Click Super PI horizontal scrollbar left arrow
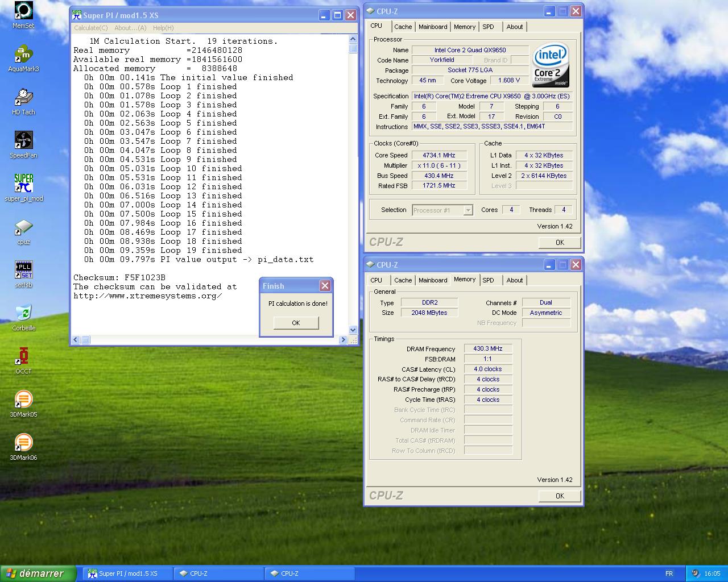Screen dimensions: 728x582 tap(76, 340)
